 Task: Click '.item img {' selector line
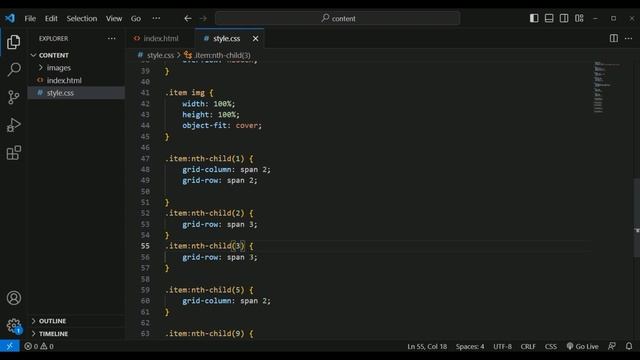point(189,93)
